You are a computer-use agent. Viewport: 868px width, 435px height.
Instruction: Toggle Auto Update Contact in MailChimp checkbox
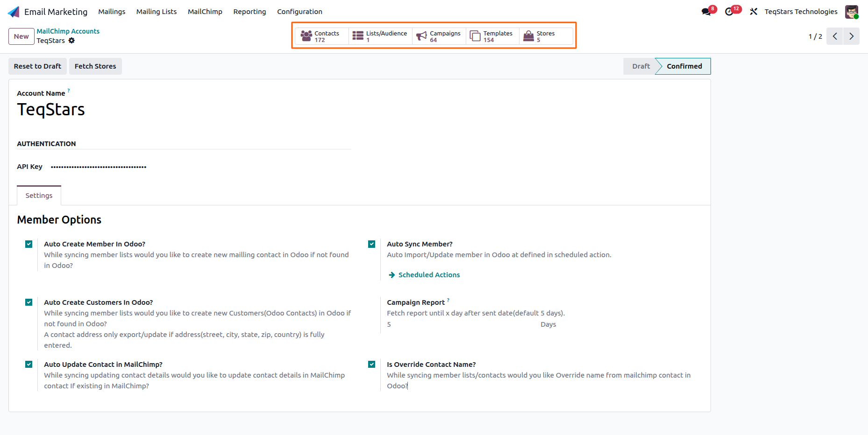click(x=29, y=365)
